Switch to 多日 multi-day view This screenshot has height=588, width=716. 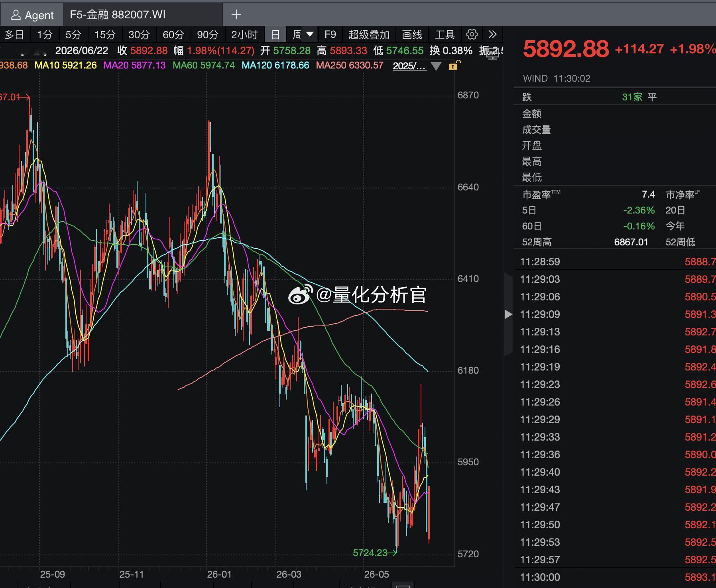tap(14, 35)
